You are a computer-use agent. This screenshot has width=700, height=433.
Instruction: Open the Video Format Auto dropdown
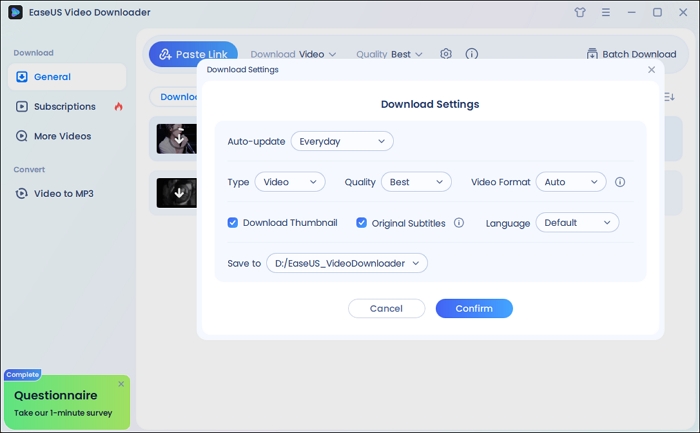click(x=571, y=182)
